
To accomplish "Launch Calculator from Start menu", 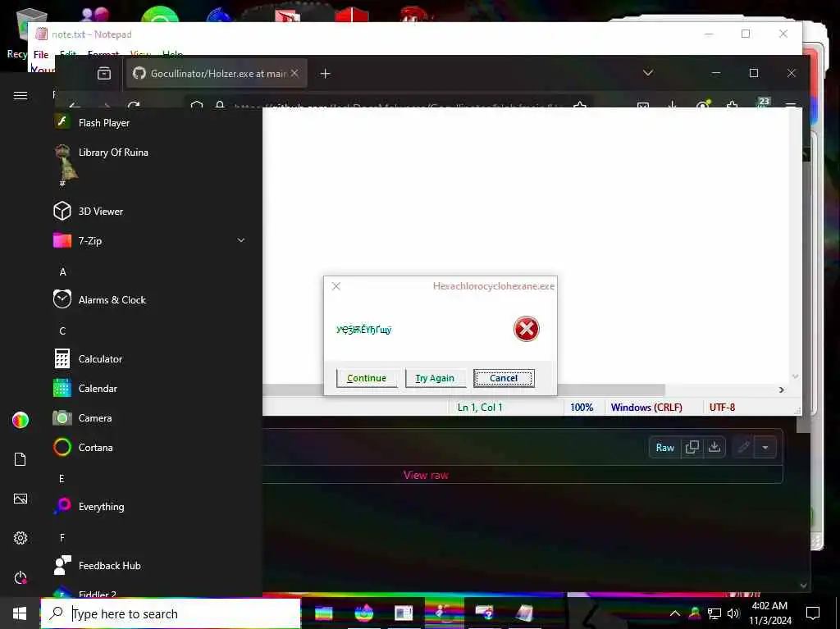I will pos(100,359).
